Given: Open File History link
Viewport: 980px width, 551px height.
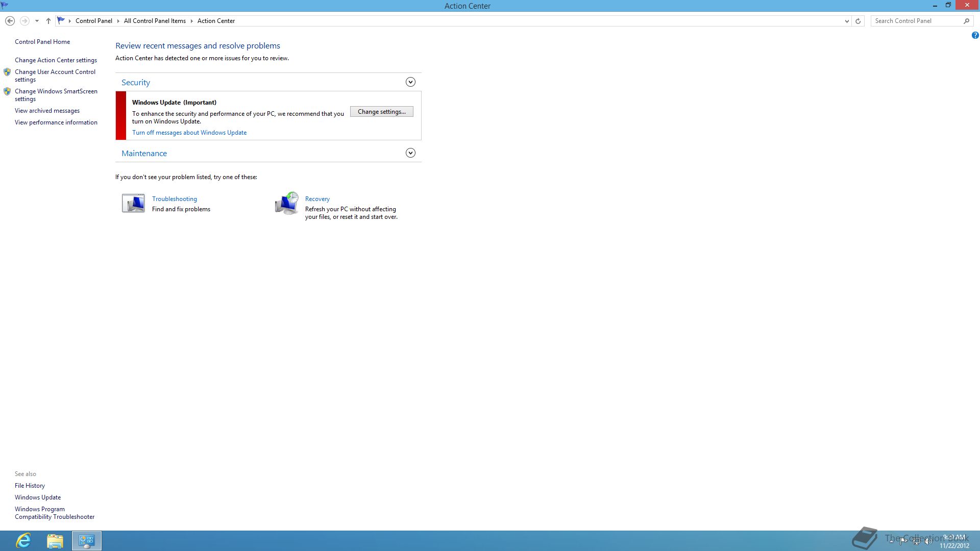Looking at the screenshot, I should [x=30, y=486].
